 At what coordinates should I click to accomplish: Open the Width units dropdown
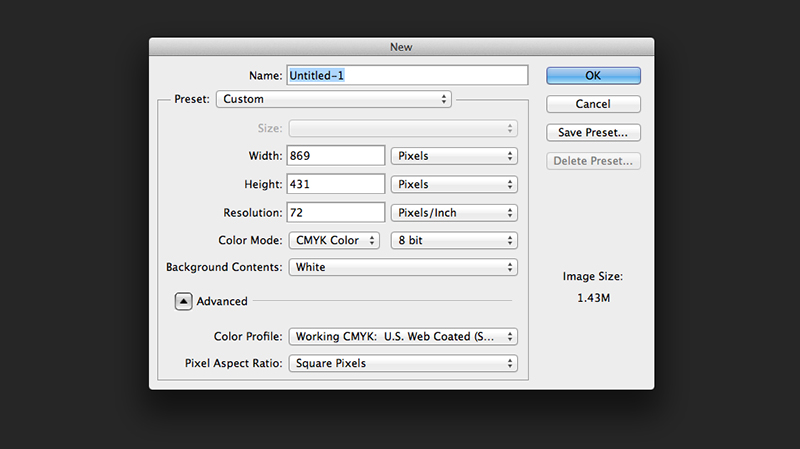[x=454, y=156]
